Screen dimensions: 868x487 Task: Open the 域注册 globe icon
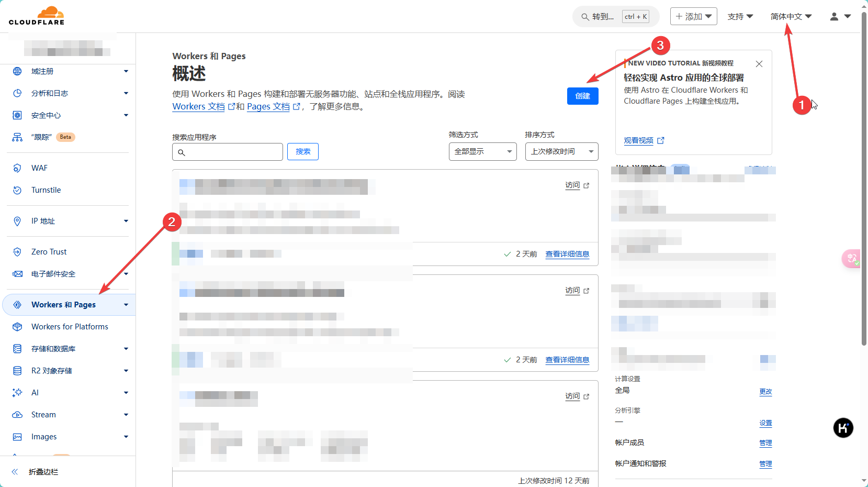tap(17, 71)
